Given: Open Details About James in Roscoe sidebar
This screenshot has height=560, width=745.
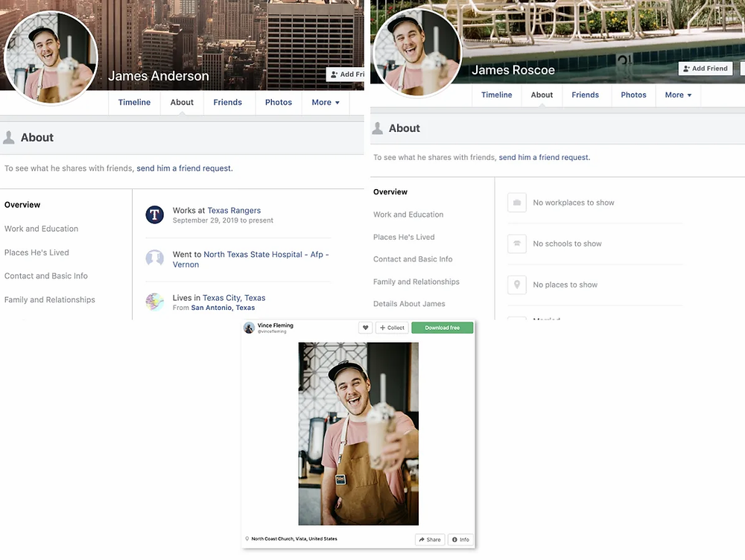Looking at the screenshot, I should 409,304.
